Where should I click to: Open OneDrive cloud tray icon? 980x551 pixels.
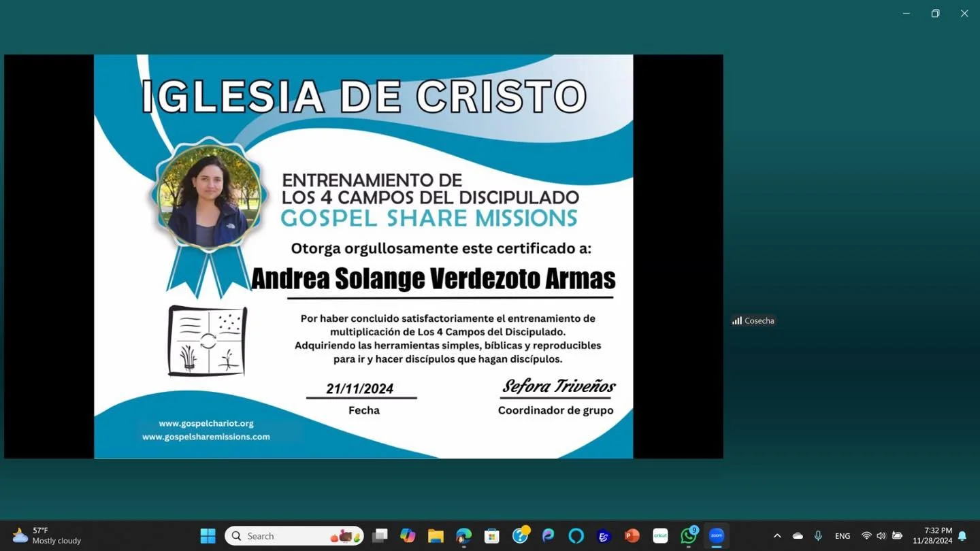pyautogui.click(x=798, y=536)
